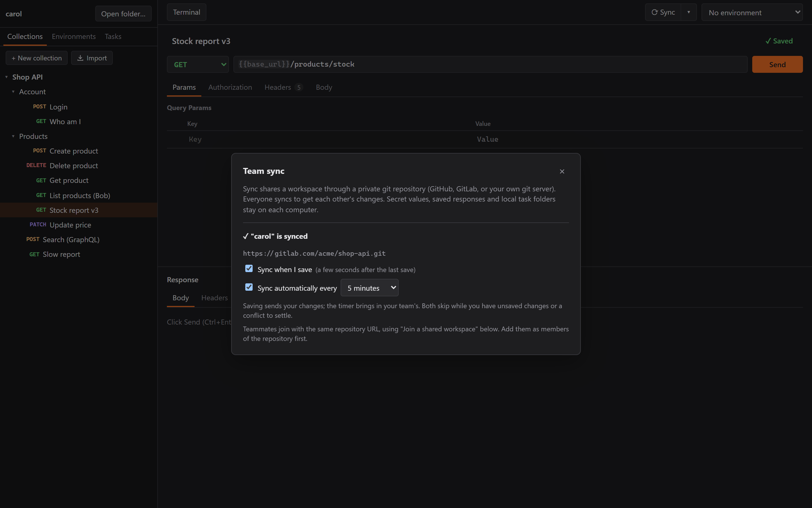Toggle Sync when I save checkbox

(249, 268)
